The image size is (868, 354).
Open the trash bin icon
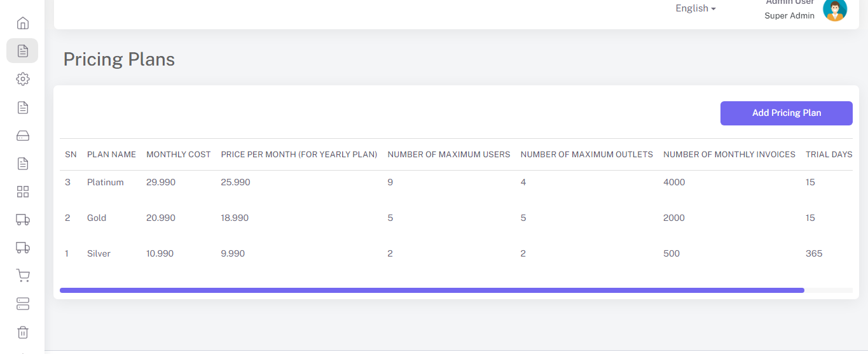(23, 332)
